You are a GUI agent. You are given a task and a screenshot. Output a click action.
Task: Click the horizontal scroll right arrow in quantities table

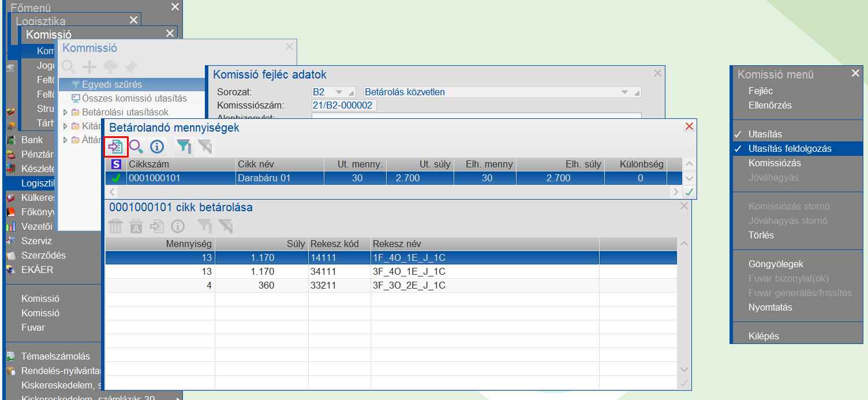click(676, 192)
